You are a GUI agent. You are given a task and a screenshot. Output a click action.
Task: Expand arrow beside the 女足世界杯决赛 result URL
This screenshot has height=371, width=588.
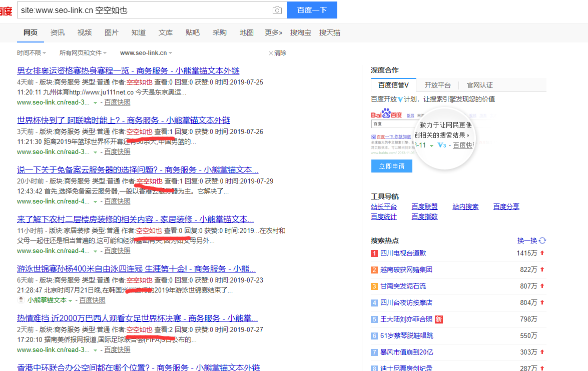point(95,350)
